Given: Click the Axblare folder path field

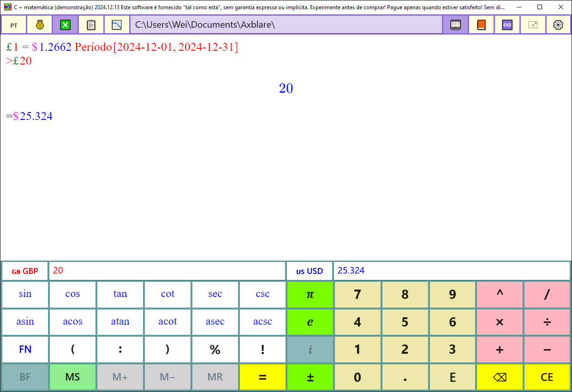Looking at the screenshot, I should (286, 25).
